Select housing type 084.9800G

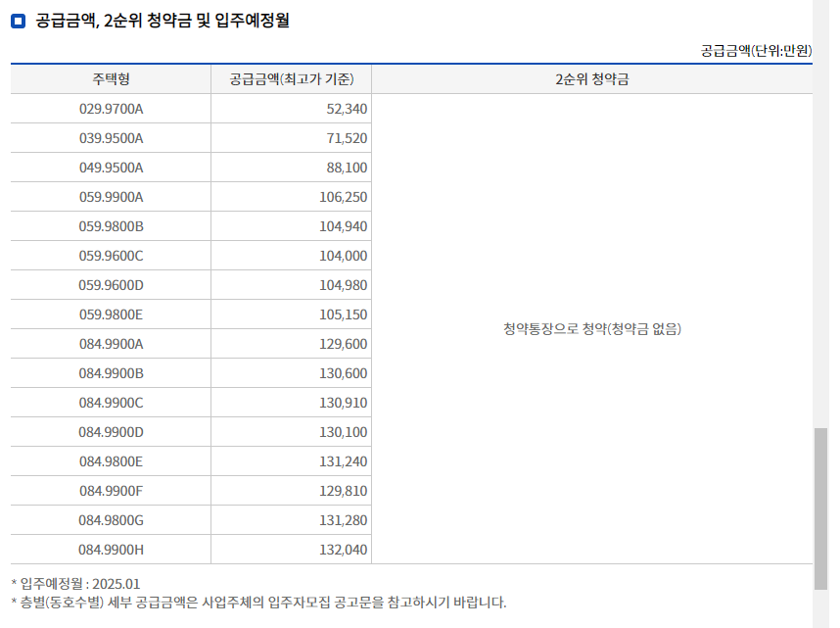tap(111, 521)
